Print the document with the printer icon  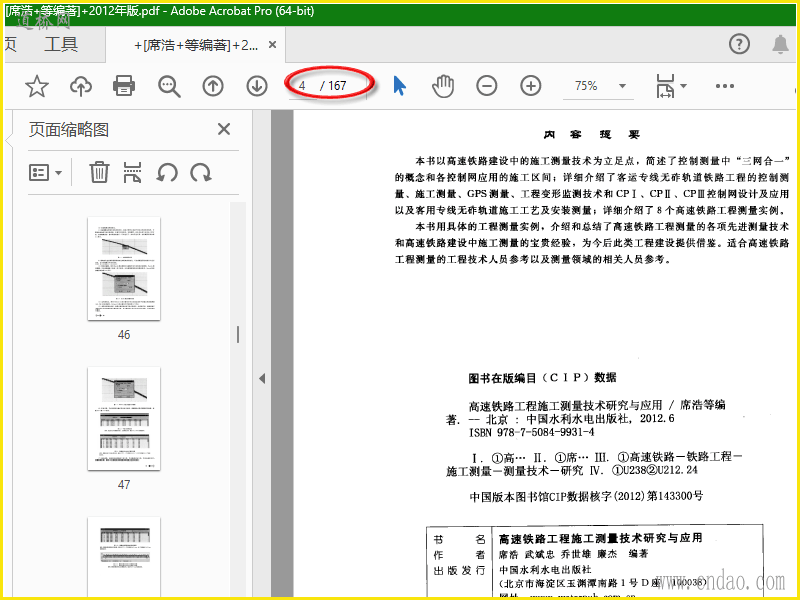(x=124, y=86)
